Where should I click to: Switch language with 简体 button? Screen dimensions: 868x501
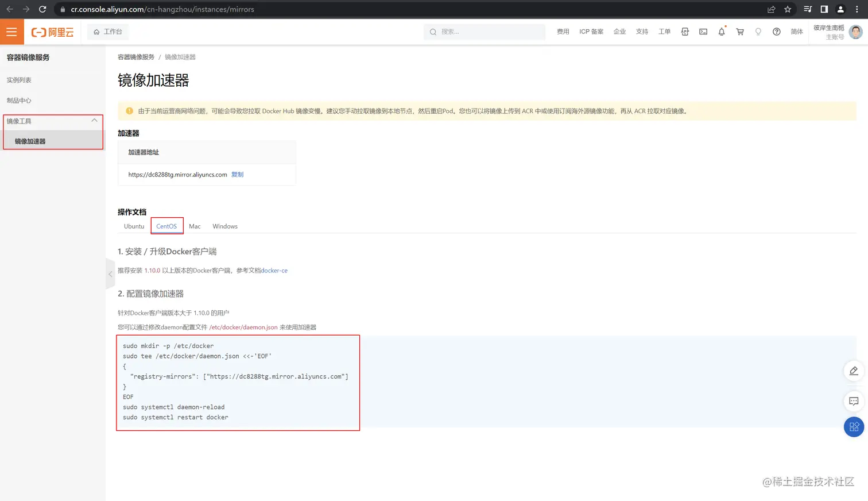797,32
